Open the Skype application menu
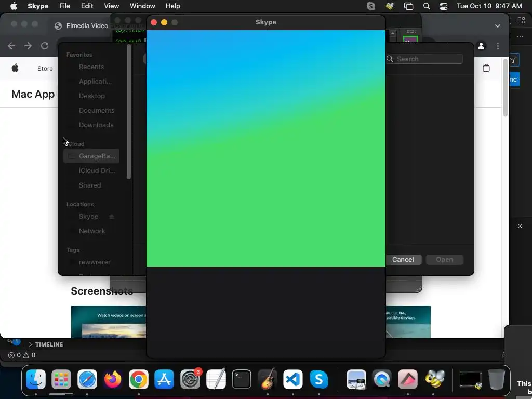The height and width of the screenshot is (399, 532). pos(38,6)
